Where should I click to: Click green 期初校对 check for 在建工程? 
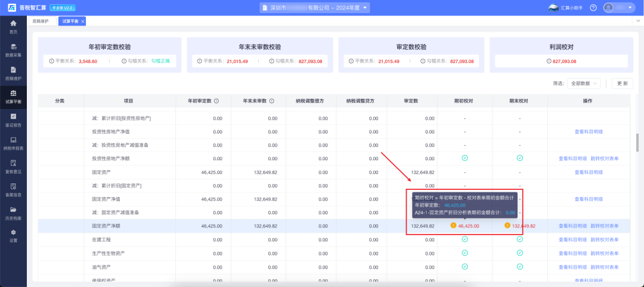[x=465, y=239]
